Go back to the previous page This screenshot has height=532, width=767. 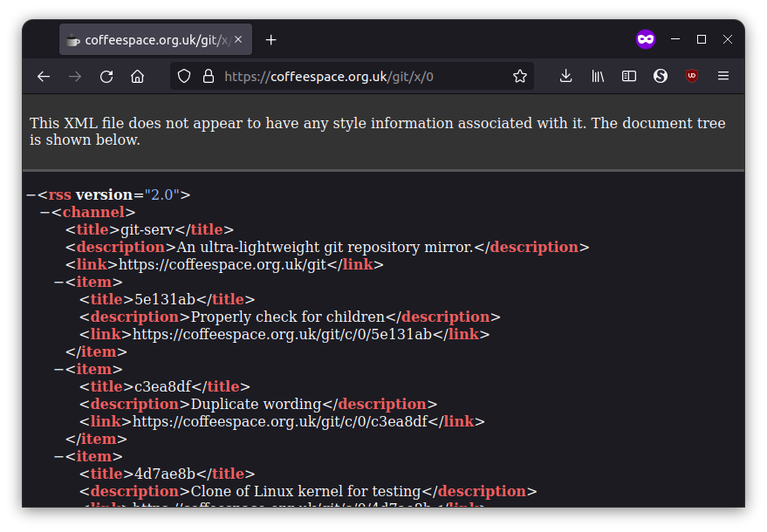click(x=44, y=76)
